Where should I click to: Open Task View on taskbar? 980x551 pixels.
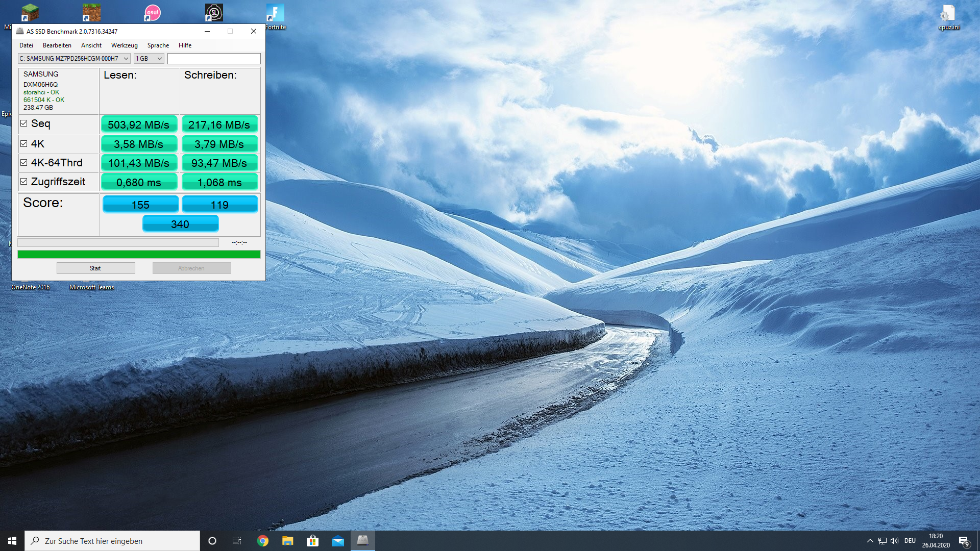[236, 541]
